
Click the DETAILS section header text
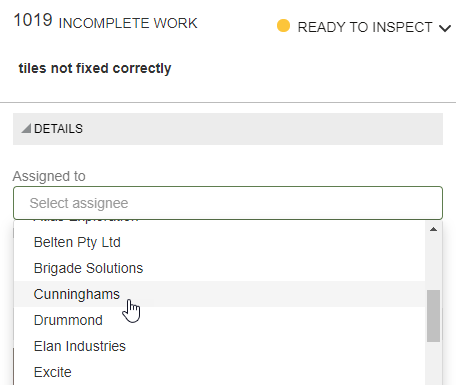coord(58,129)
